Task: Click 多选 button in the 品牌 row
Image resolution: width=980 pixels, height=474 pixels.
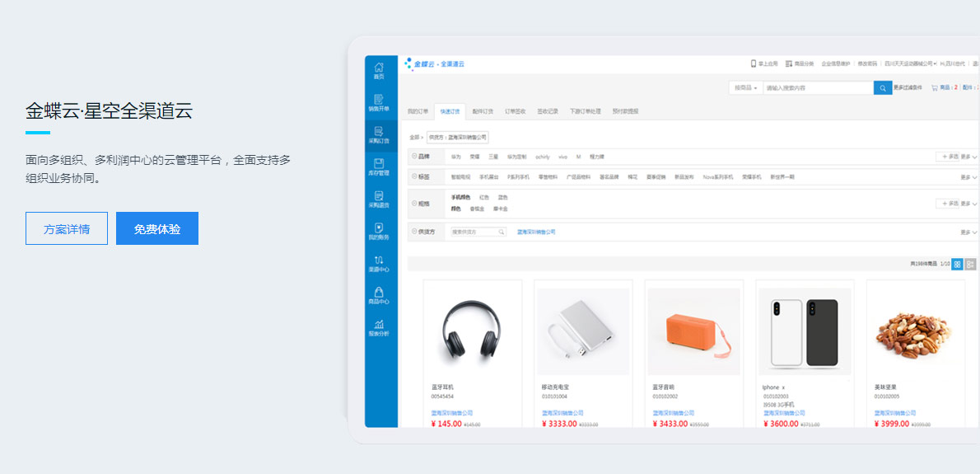Action: (948, 157)
